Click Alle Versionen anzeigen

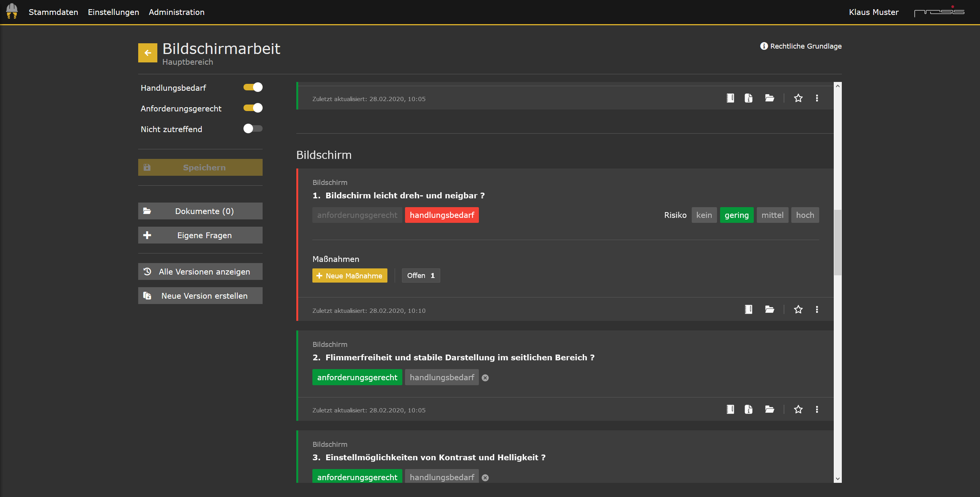tap(200, 271)
